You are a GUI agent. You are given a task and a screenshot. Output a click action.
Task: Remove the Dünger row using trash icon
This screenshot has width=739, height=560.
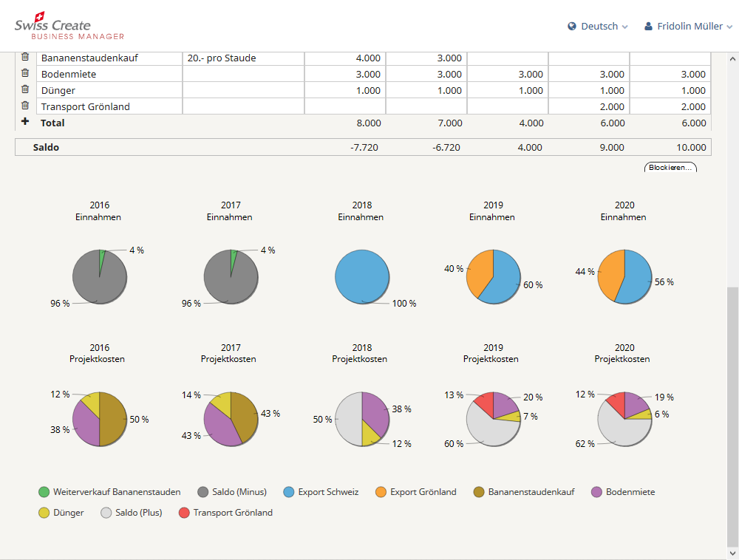(25, 90)
